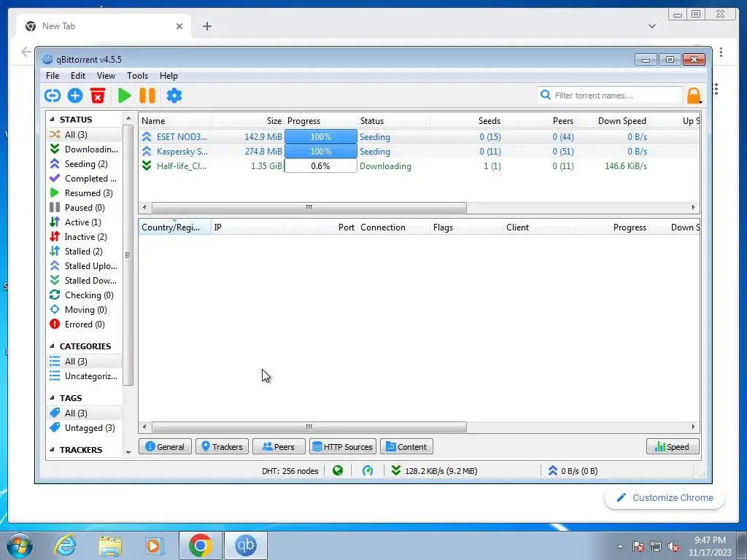
Task: Click the red Remove torrent icon
Action: point(98,96)
